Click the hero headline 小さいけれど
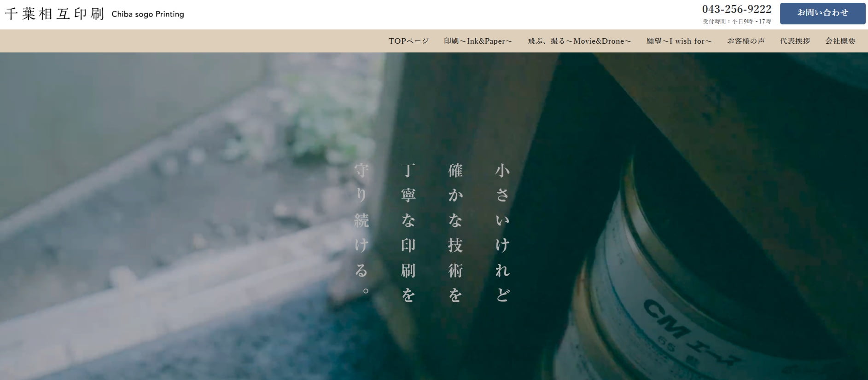 pyautogui.click(x=502, y=232)
